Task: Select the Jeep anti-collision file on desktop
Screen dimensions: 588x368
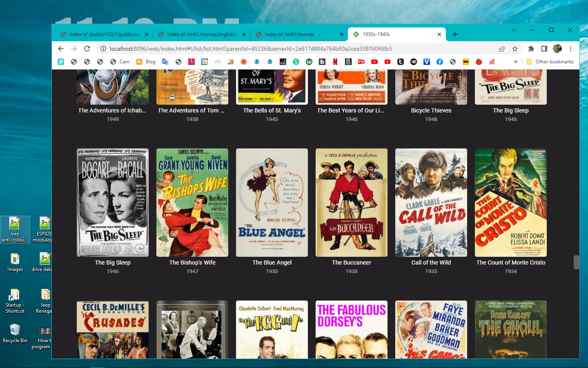Action: 15,230
